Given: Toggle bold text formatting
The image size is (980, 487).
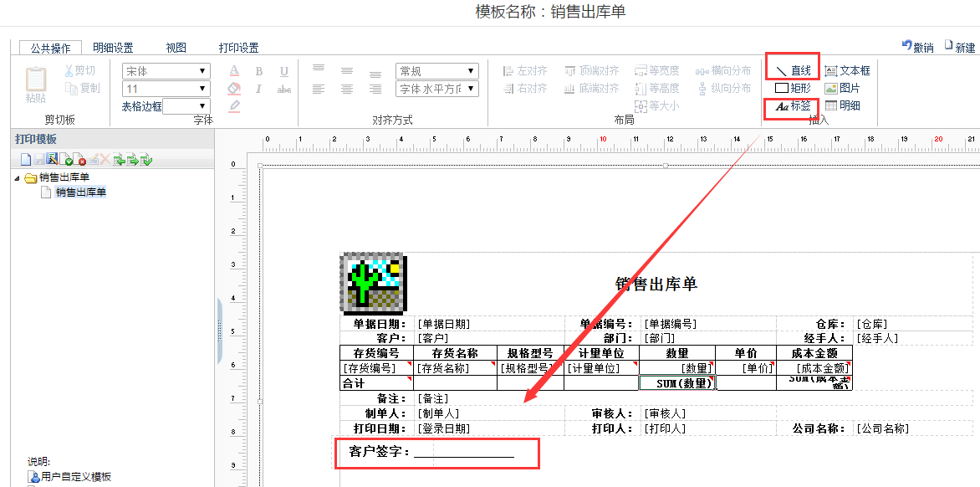Looking at the screenshot, I should click(259, 71).
